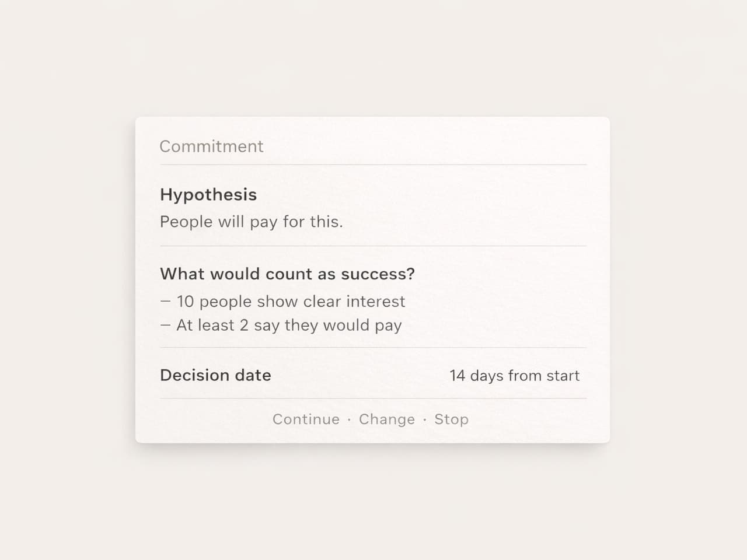Choose the Change option
Image resolution: width=747 pixels, height=560 pixels.
point(387,419)
